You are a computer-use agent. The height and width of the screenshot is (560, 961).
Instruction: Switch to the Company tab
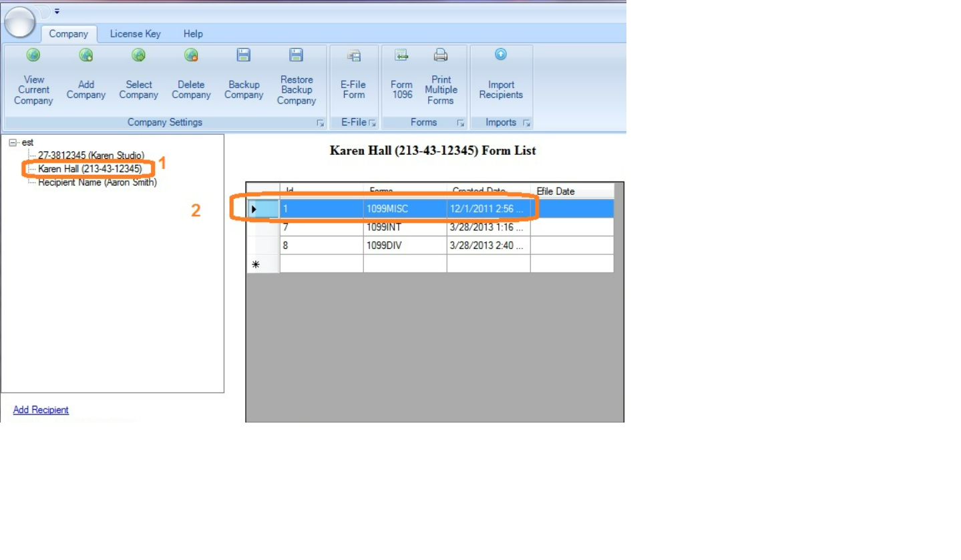pyautogui.click(x=69, y=34)
